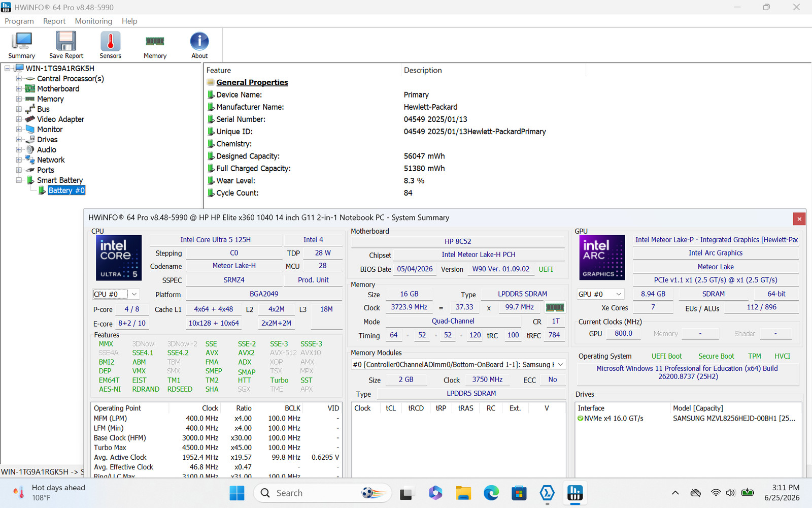Click the memory chip icon beside 99.7 MHz
The image size is (812, 508).
tap(555, 307)
